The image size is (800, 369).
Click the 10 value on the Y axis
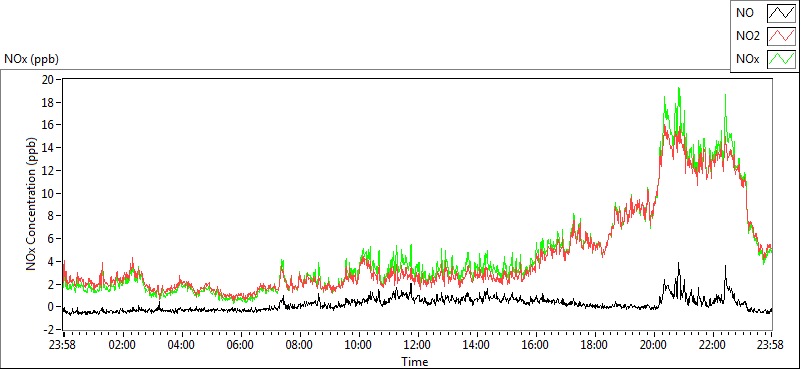pyautogui.click(x=48, y=193)
